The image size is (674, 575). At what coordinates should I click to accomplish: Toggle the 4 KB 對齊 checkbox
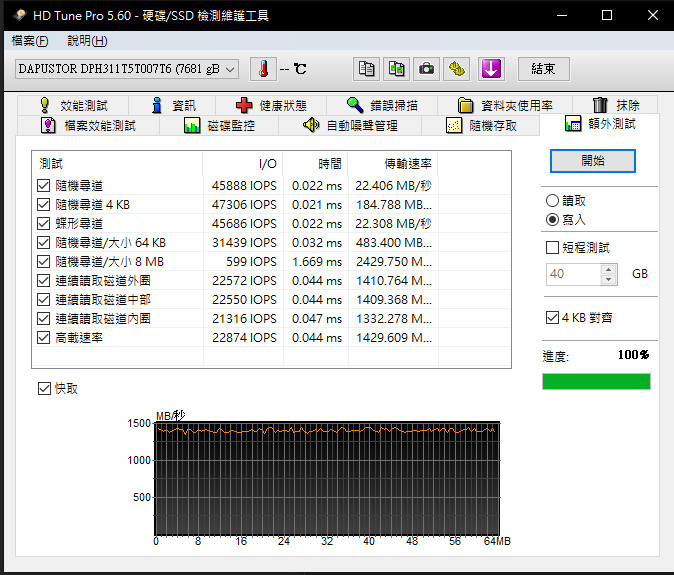pyautogui.click(x=552, y=318)
